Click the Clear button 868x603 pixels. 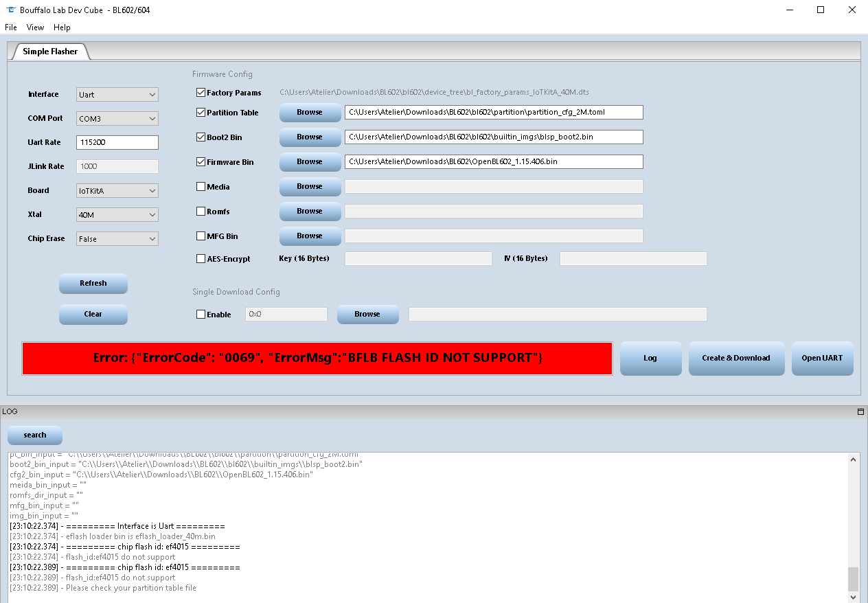93,315
